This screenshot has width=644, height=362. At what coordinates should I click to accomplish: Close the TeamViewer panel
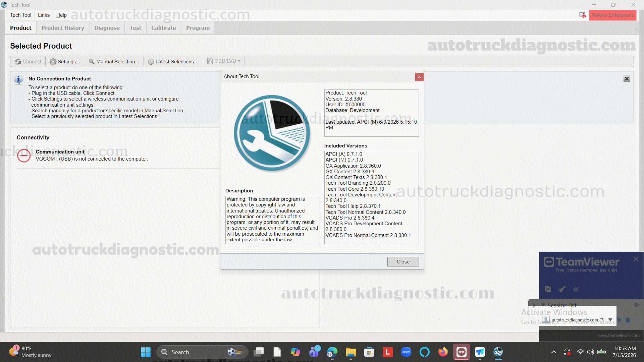point(636,259)
